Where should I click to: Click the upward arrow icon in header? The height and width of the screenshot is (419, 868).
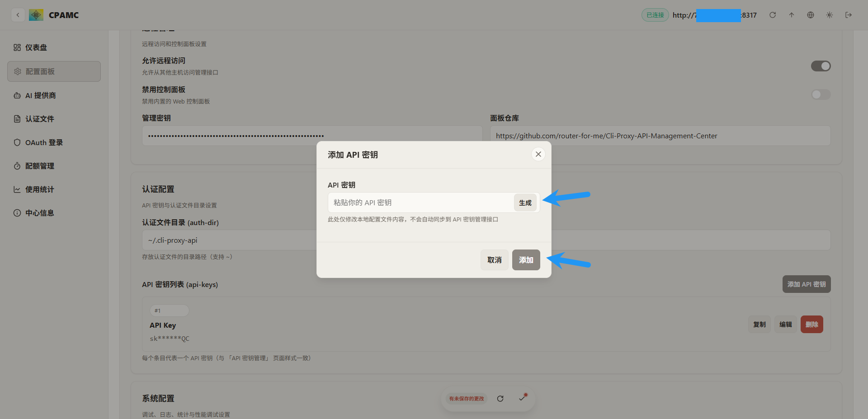click(x=792, y=15)
